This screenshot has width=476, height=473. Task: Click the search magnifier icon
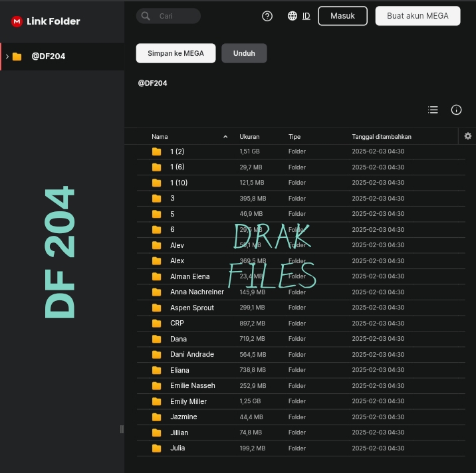point(146,16)
